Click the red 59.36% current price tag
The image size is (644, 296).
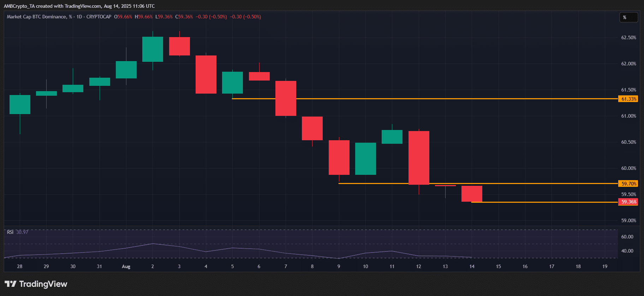(628, 202)
